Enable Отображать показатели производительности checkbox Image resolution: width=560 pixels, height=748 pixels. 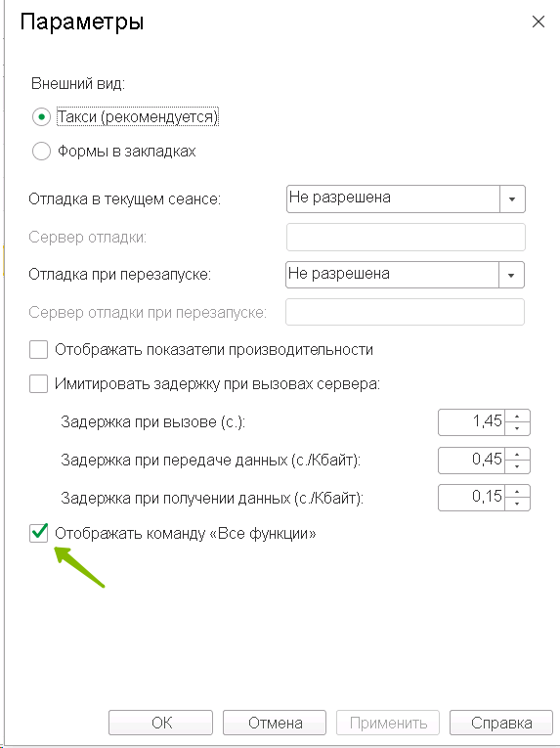pyautogui.click(x=39, y=349)
